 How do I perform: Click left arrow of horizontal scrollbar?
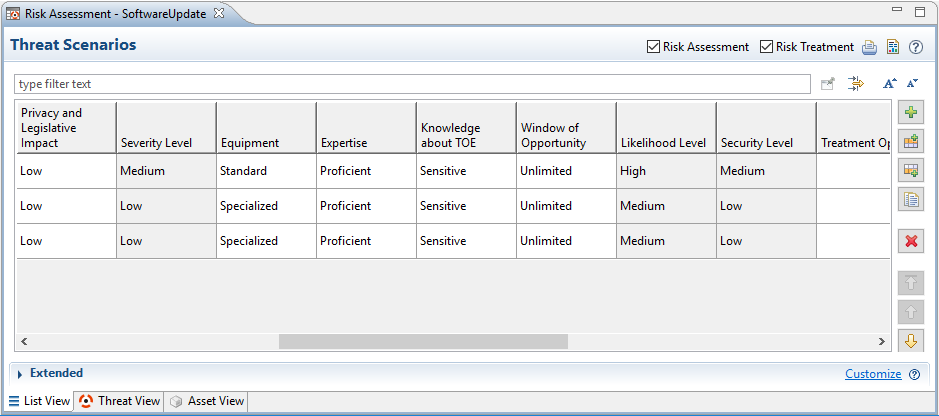coord(23,342)
